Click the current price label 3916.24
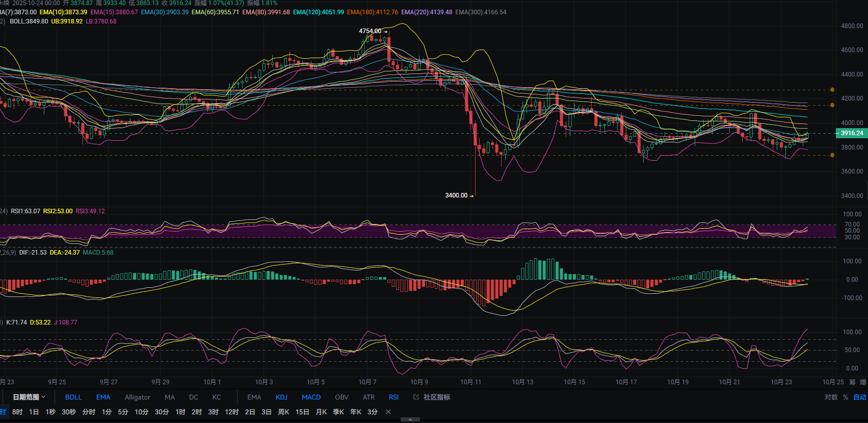This screenshot has width=868, height=423. pyautogui.click(x=851, y=133)
